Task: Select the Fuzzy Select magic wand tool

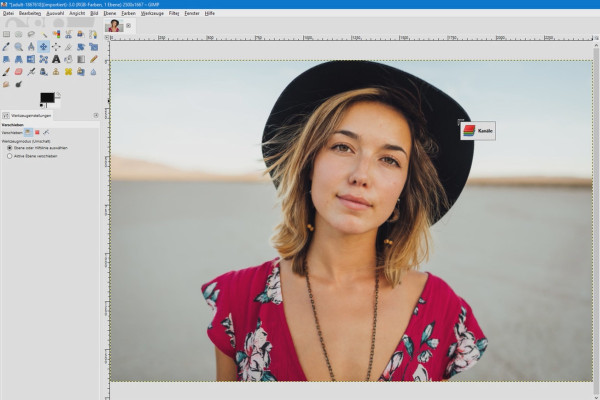Action: (44, 34)
